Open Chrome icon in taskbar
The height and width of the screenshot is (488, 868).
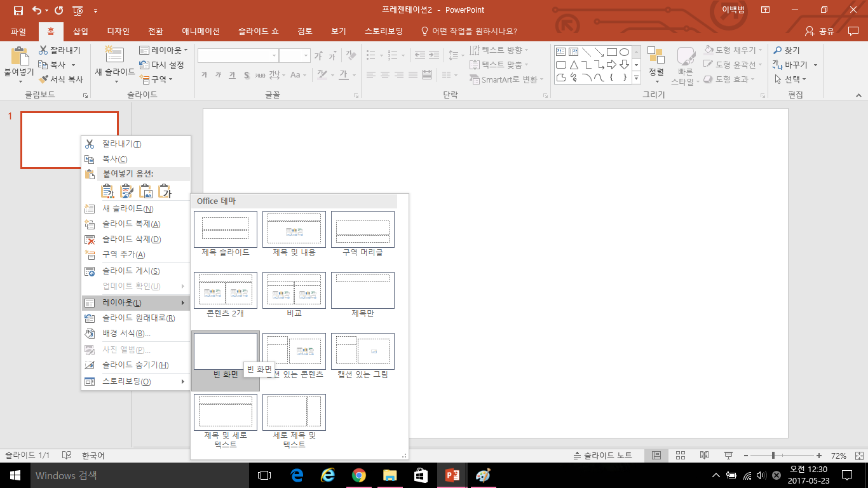[359, 475]
